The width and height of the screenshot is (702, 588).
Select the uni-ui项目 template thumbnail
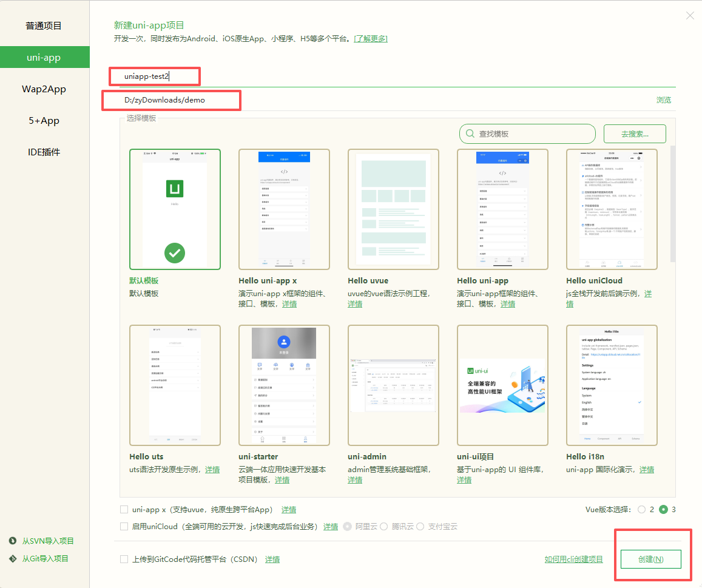pos(502,385)
